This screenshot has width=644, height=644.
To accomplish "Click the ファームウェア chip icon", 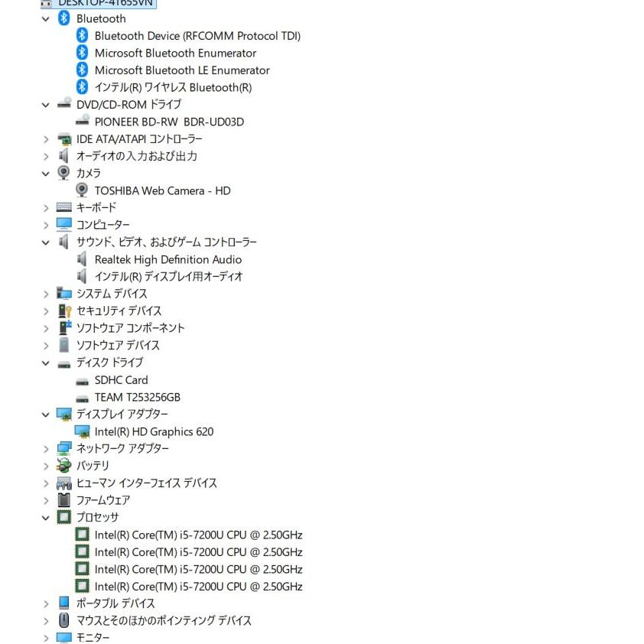I will [64, 499].
